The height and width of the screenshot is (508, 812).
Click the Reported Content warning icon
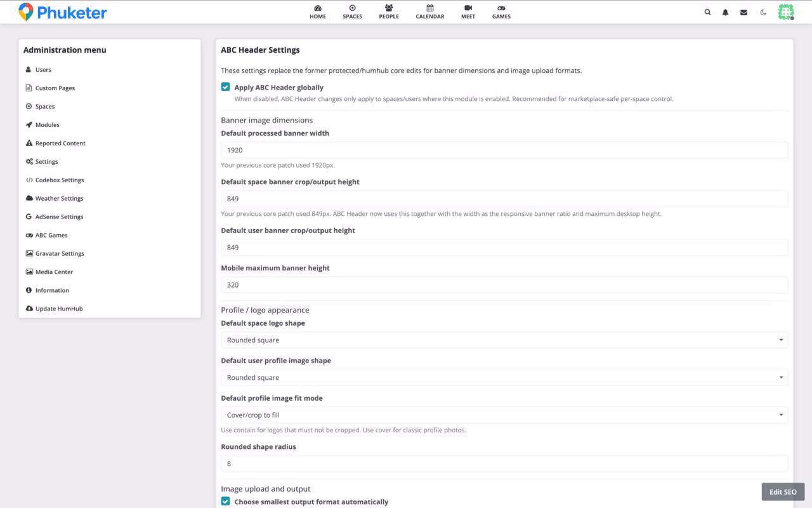tap(29, 144)
